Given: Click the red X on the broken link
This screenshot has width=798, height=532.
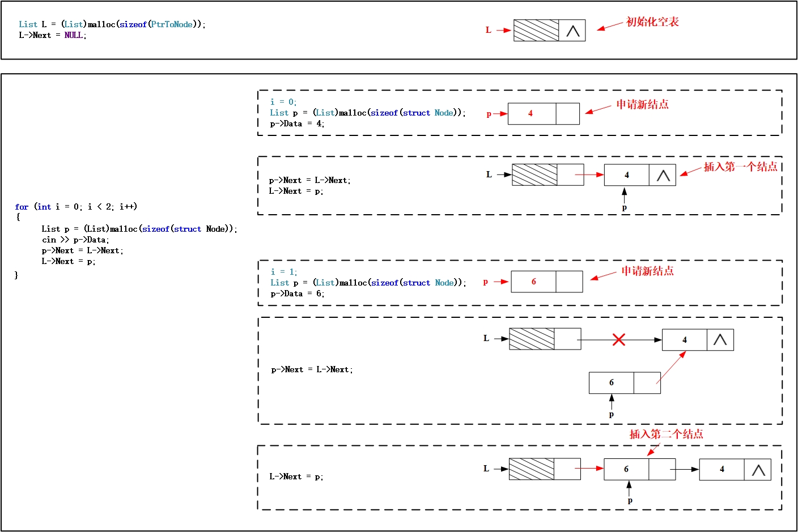Looking at the screenshot, I should [619, 339].
